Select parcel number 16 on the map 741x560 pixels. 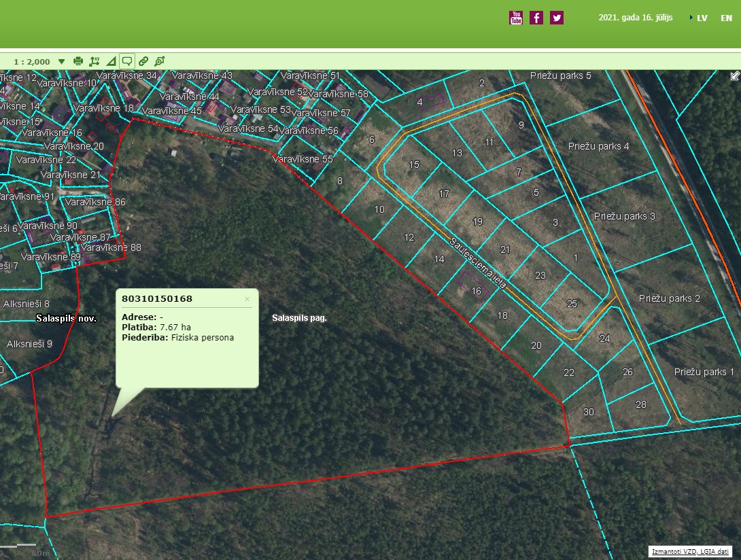477,292
